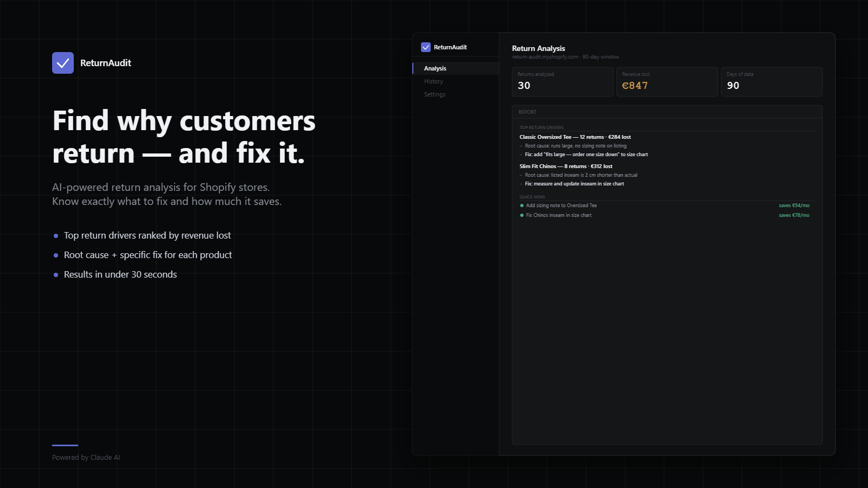Click "Top return drivers ranked by revenue lost"

point(148,235)
